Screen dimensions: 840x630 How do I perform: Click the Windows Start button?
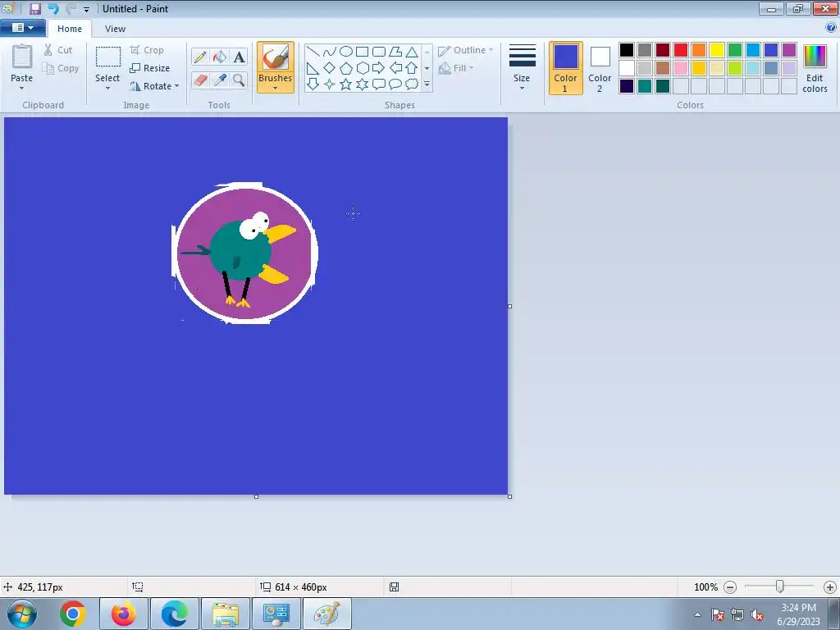pos(22,614)
